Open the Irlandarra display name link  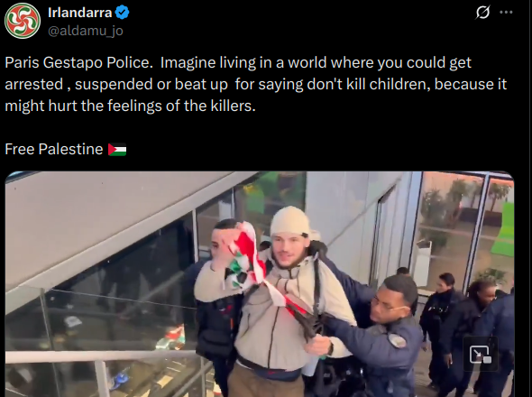[x=80, y=13]
